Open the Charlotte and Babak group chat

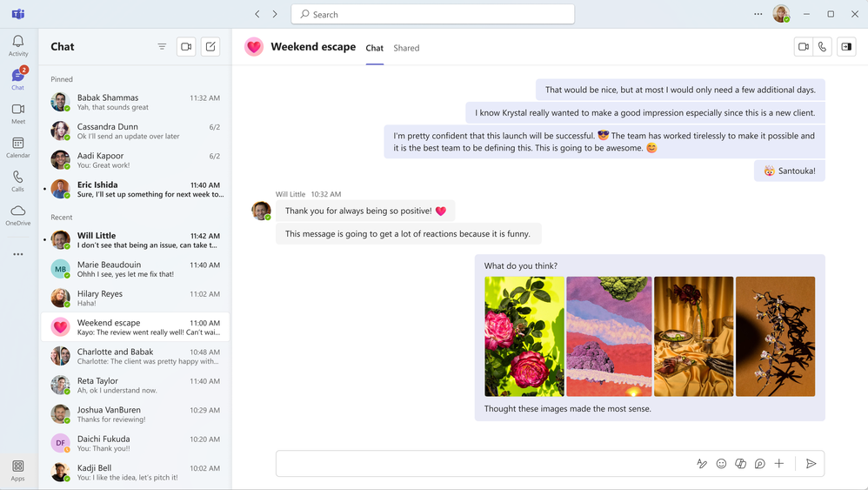tap(136, 356)
